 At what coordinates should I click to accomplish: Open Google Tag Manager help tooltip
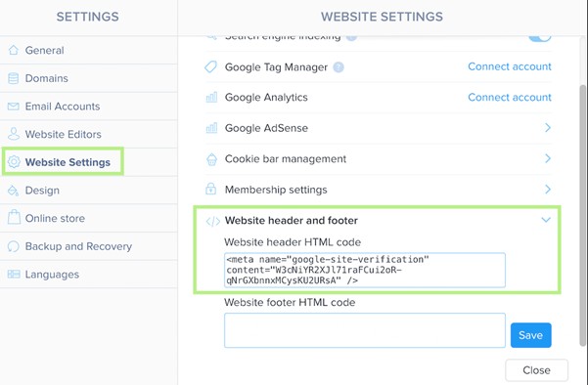339,67
